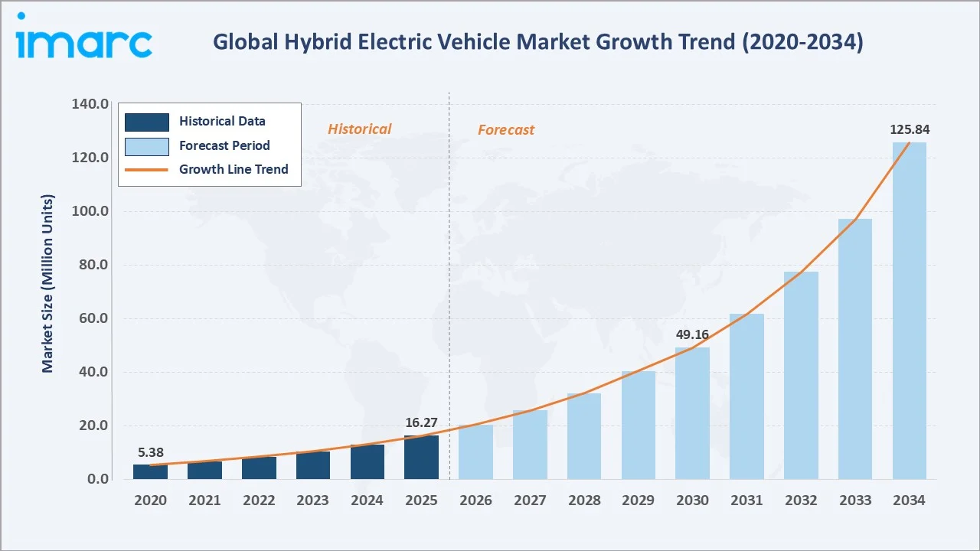Screen dimensions: 980x551
Task: Select the 2030 forecast bar
Action: point(693,414)
